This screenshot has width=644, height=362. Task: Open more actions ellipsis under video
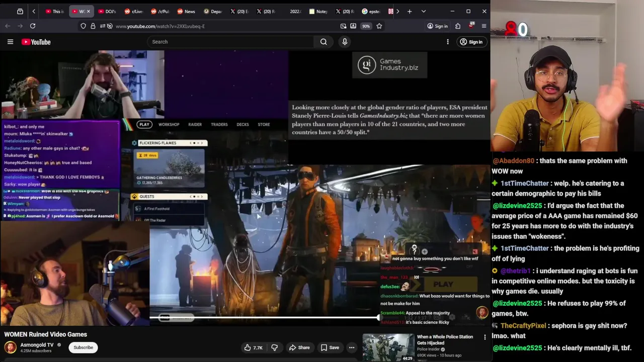tap(352, 347)
